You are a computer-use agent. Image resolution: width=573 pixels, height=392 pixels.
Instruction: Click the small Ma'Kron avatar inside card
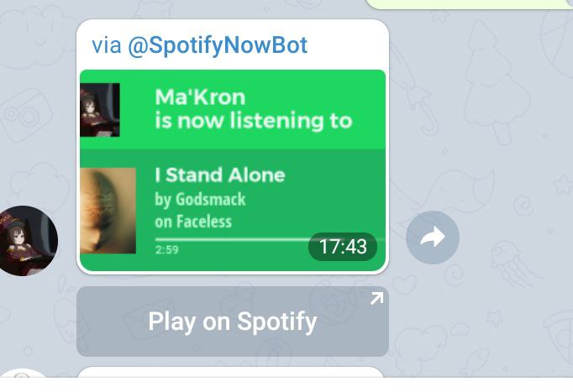click(x=100, y=110)
